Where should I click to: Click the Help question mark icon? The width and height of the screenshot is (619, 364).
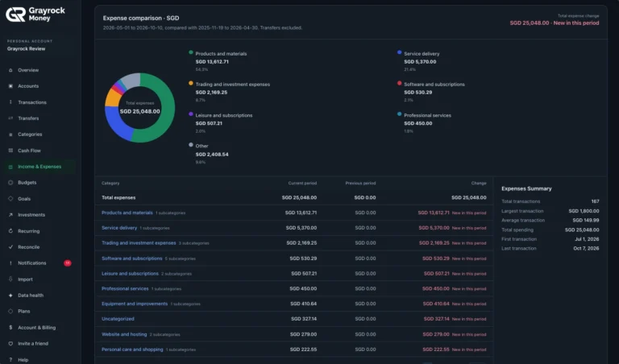10,360
